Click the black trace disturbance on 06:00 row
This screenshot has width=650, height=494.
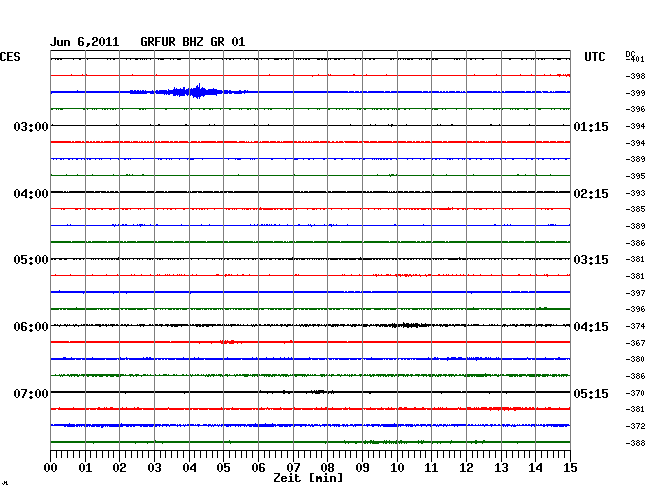coord(408,325)
